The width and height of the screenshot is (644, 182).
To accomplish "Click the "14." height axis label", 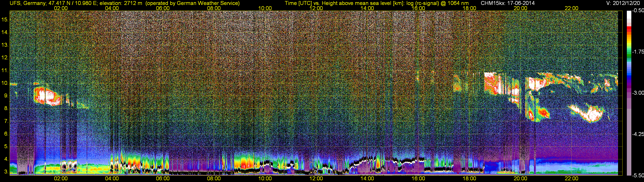I will point(5,32).
